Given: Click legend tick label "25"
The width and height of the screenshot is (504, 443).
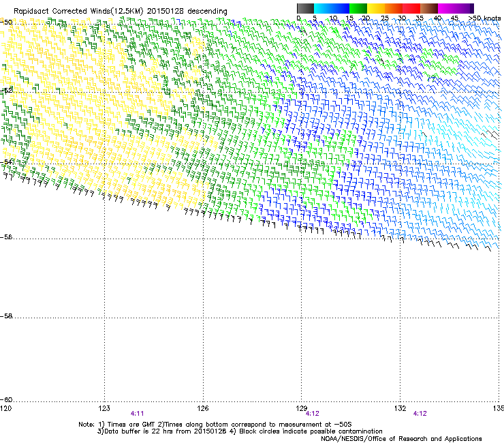Looking at the screenshot, I should (384, 18).
